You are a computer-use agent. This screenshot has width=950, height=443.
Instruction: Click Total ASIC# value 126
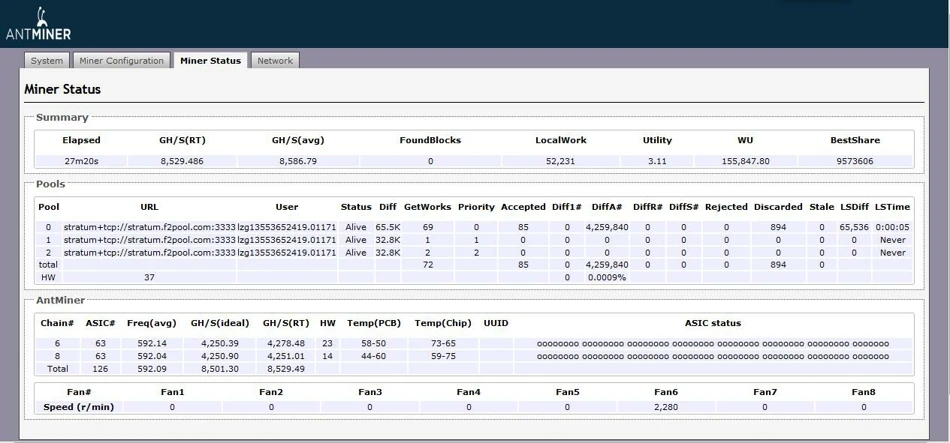pos(101,368)
